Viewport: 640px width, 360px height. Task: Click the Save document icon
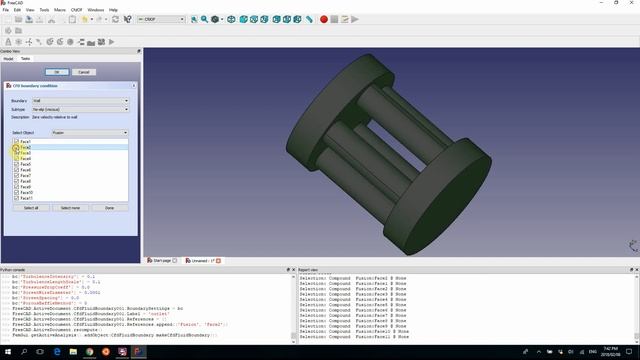(x=29, y=19)
